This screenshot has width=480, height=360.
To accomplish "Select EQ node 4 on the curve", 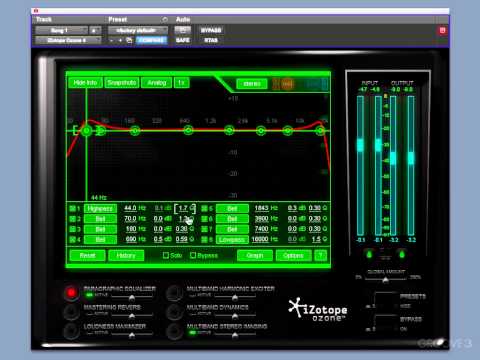I will click(x=188, y=130).
